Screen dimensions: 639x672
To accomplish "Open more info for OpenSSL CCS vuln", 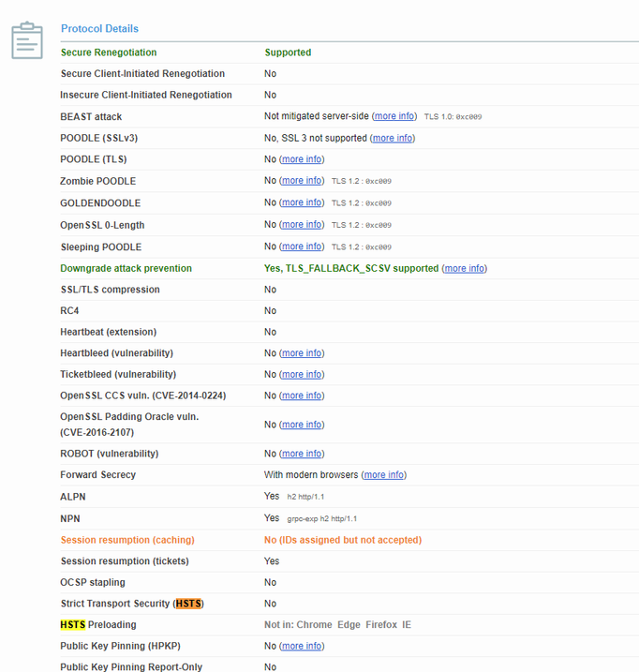I will tap(302, 396).
